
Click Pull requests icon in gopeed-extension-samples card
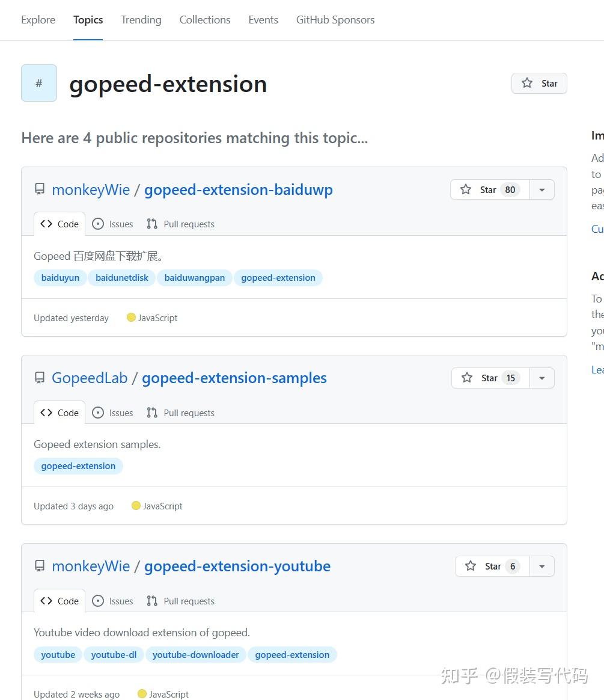pos(152,413)
